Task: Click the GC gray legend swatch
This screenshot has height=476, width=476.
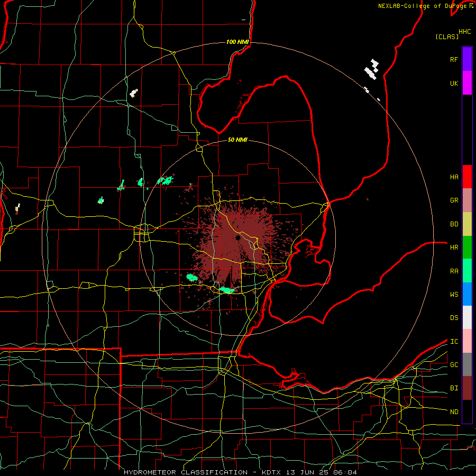Action: tap(467, 364)
